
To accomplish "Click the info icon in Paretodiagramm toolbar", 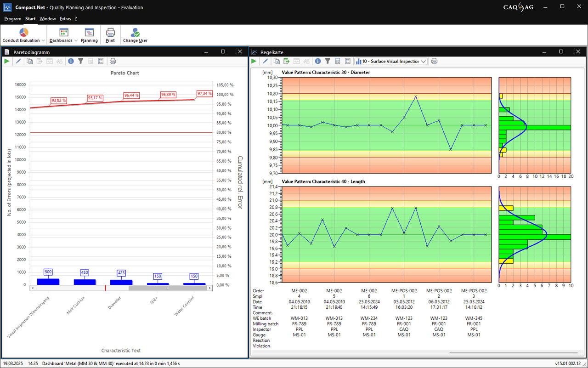I will point(71,61).
